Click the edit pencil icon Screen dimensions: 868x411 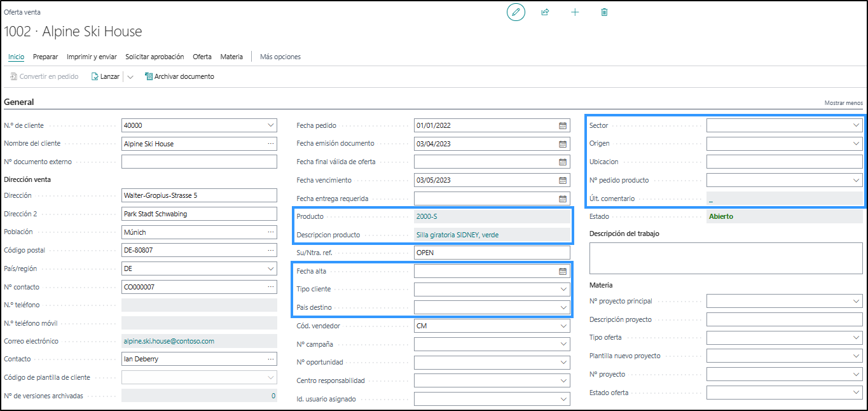(516, 12)
